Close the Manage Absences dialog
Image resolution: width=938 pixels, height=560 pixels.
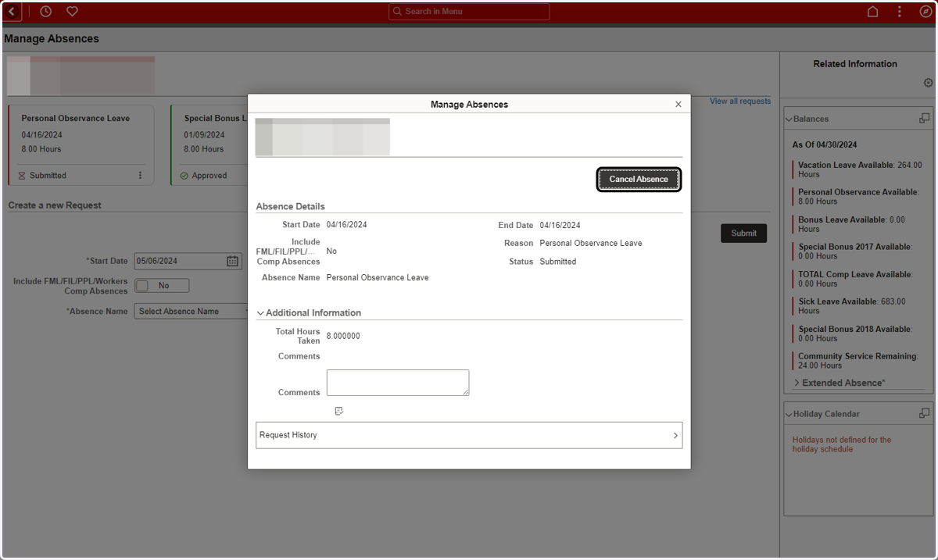click(678, 104)
